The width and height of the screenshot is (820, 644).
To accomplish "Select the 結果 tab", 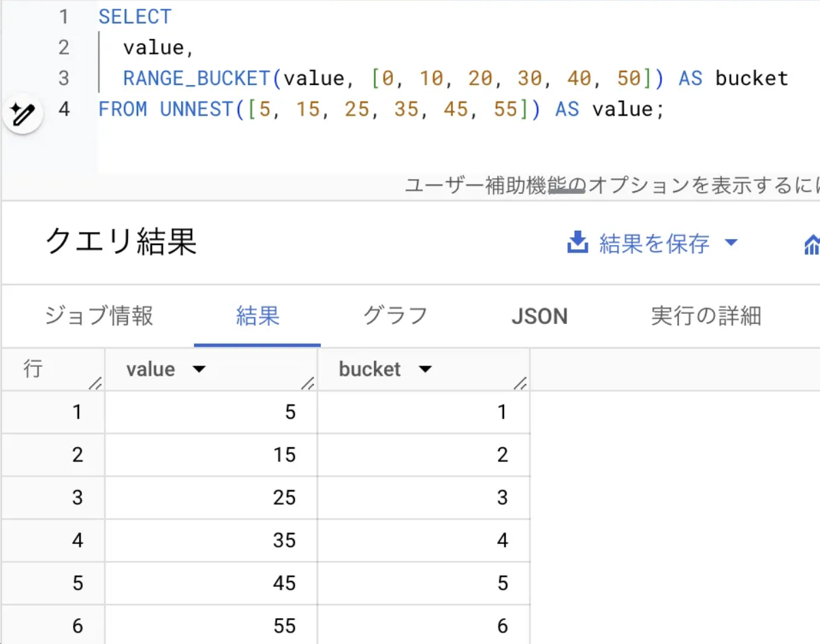I will [x=257, y=316].
